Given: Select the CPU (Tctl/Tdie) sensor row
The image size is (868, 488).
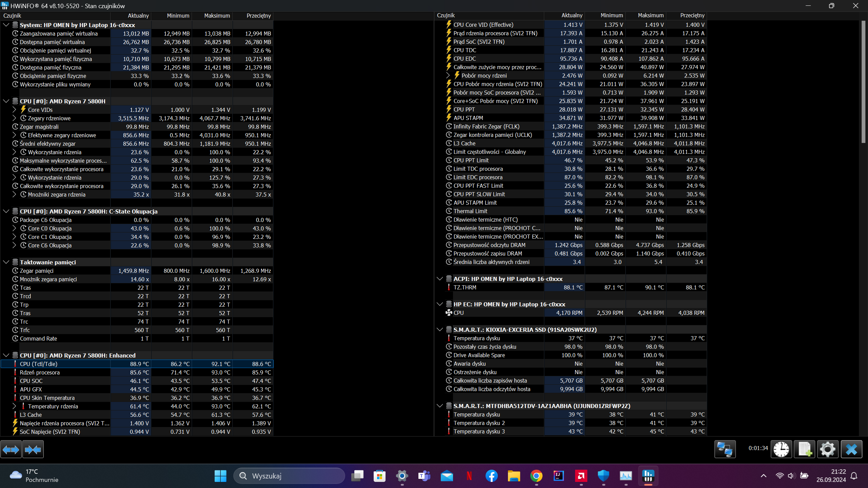Looking at the screenshot, I should 137,364.
